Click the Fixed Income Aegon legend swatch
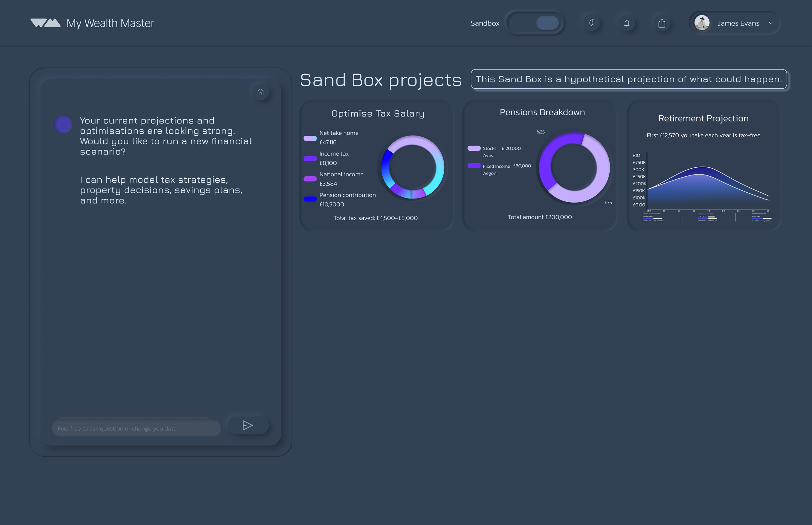This screenshot has height=525, width=812. tap(474, 166)
